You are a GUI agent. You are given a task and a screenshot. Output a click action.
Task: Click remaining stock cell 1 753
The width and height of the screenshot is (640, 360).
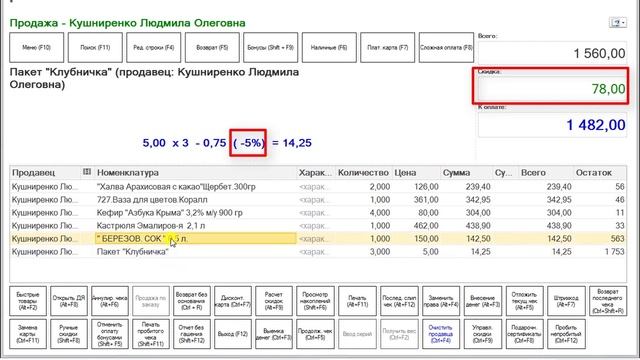(x=614, y=251)
